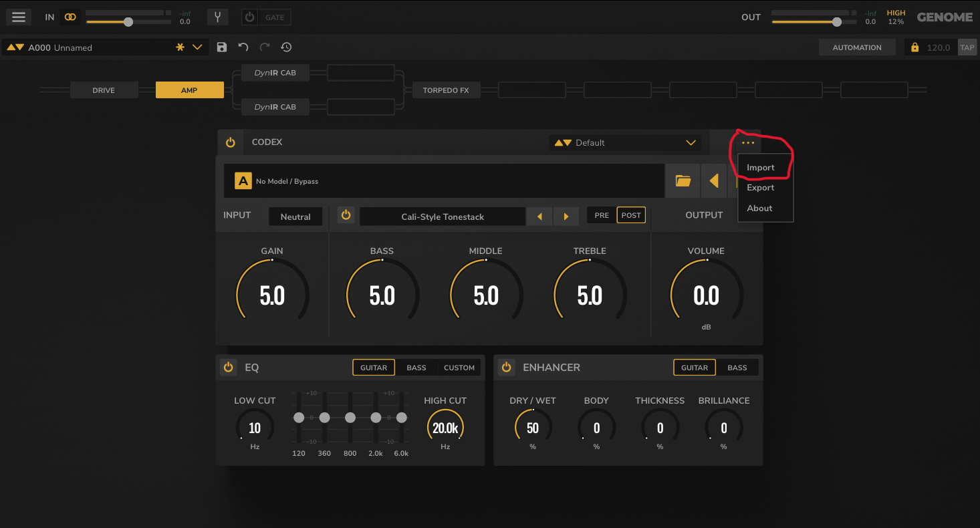
Task: Select the model slot A badge
Action: click(243, 181)
